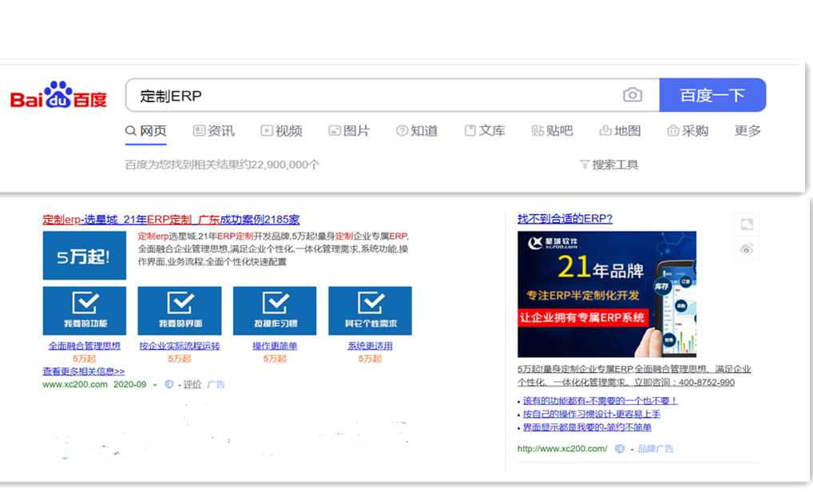Switch to the 视频 tab
This screenshot has width=813, height=504.
point(282,131)
